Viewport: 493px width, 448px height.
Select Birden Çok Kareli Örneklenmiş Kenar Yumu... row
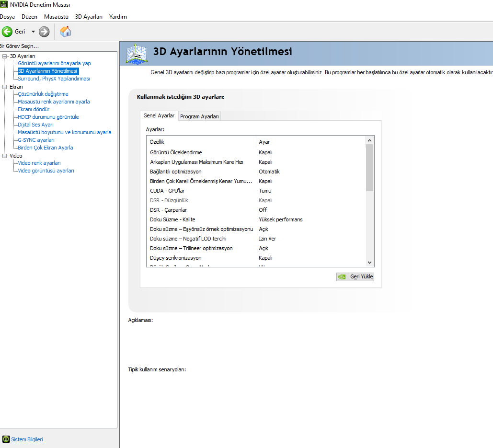pos(256,181)
